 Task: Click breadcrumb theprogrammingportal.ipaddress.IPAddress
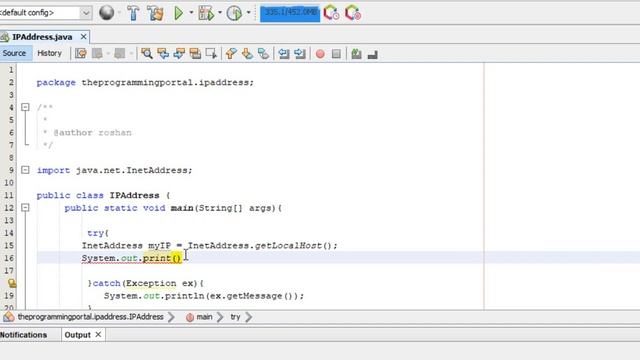[x=90, y=317]
